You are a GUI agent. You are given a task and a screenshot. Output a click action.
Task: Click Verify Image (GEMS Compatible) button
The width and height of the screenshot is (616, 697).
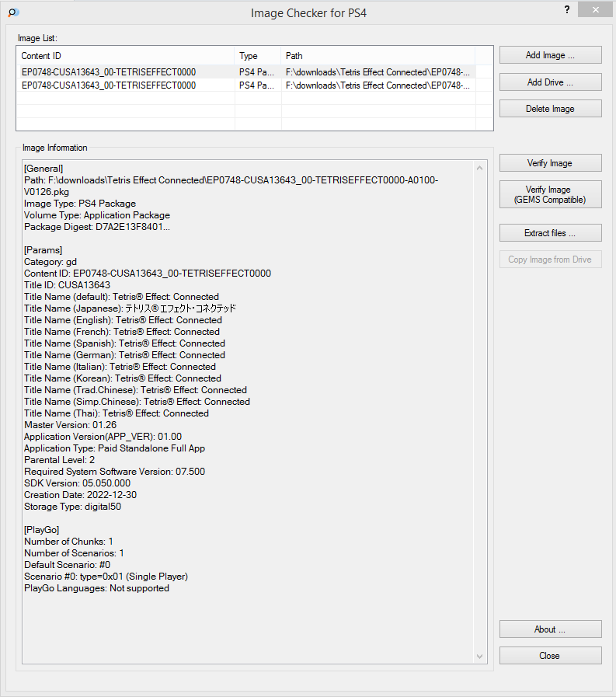pyautogui.click(x=550, y=194)
